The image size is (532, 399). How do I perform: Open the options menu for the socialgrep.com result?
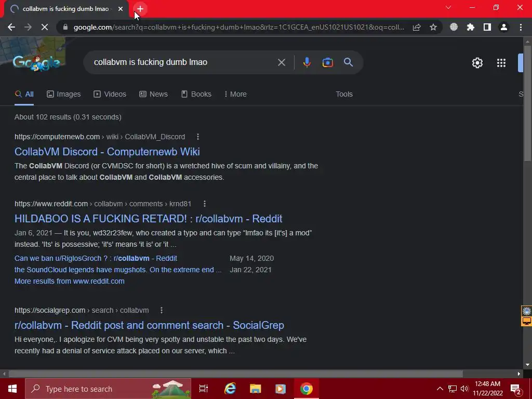pyautogui.click(x=162, y=310)
